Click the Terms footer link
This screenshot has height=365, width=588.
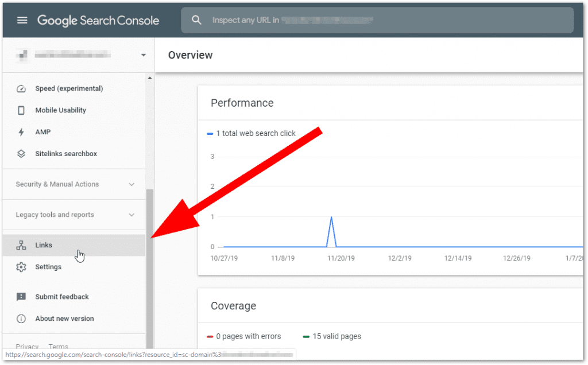[58, 346]
